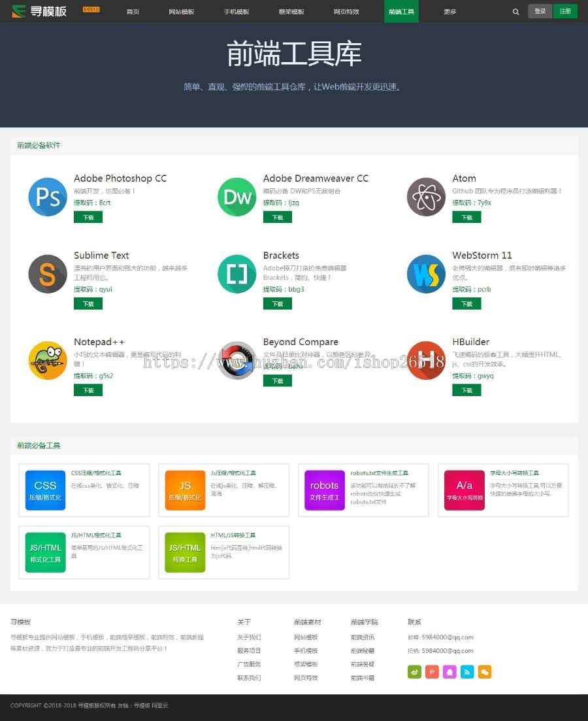This screenshot has width=588, height=721.
Task: Open the pink A/a 字母大小写转换 tile
Action: 465,490
